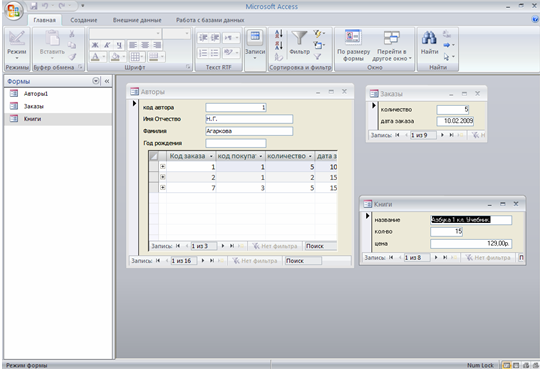Start a bulleted list
540x371 pixels.
pyautogui.click(x=215, y=53)
